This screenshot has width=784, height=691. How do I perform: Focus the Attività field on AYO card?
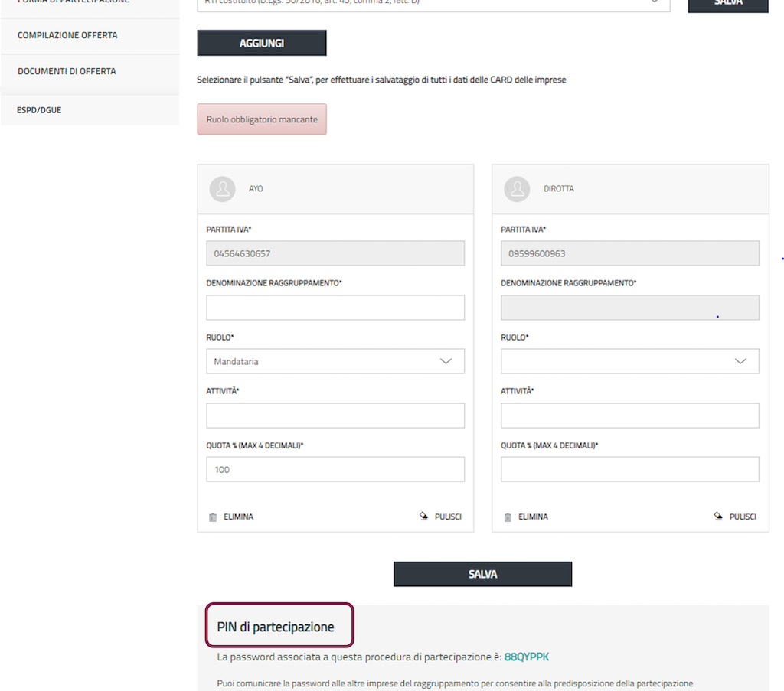coord(335,416)
